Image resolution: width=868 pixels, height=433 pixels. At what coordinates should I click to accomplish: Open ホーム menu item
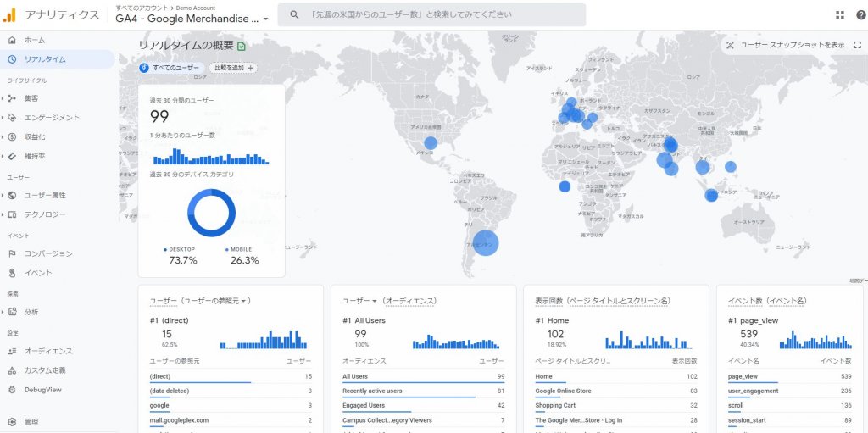point(34,41)
